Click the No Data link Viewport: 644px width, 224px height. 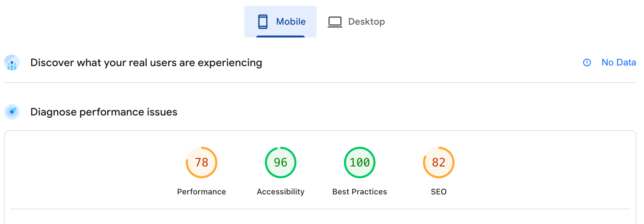click(619, 62)
